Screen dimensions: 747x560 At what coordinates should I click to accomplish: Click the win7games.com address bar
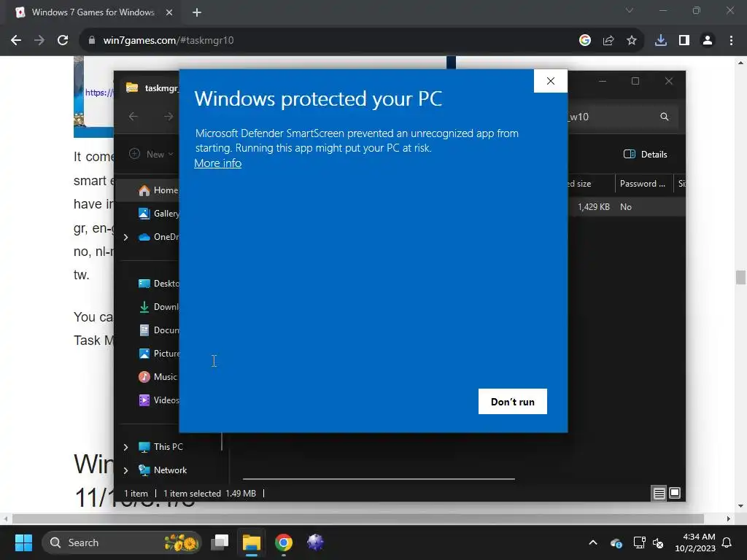(x=329, y=41)
